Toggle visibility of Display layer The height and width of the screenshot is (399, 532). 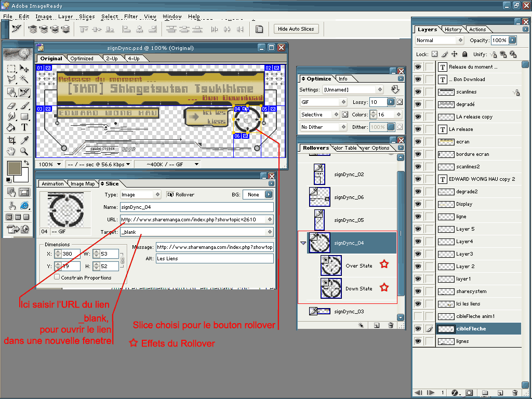coord(418,204)
